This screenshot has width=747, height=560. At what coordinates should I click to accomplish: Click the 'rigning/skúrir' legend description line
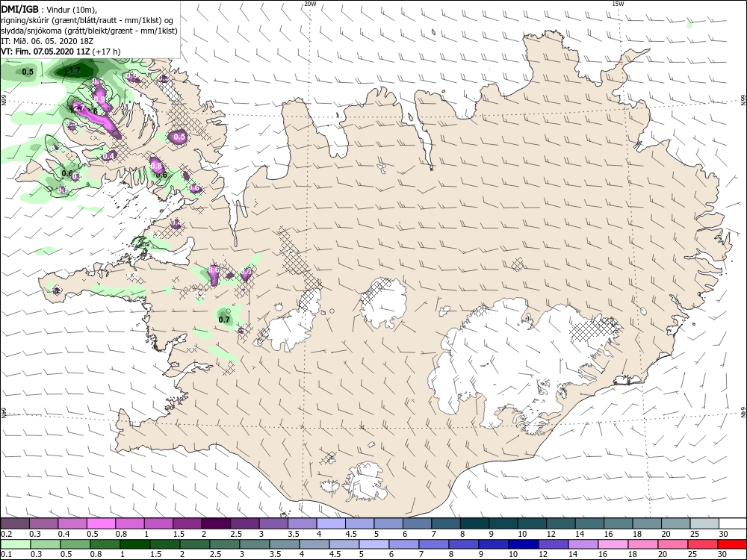tap(87, 19)
